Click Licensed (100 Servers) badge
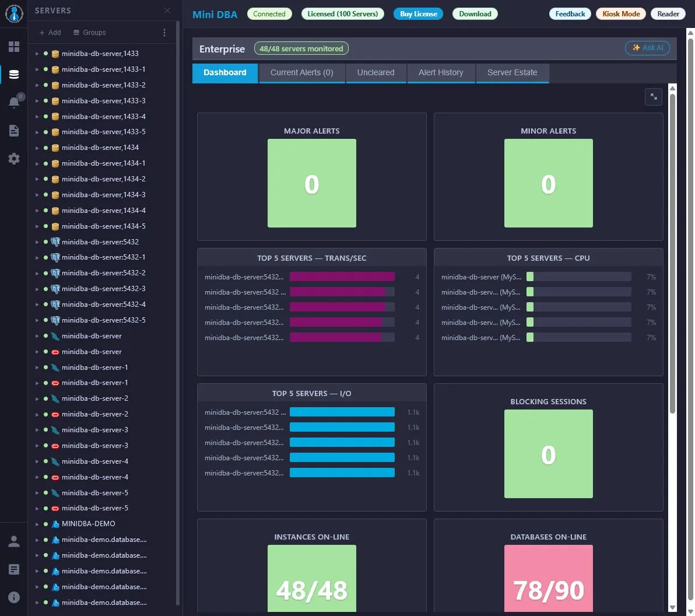This screenshot has width=695, height=616. pyautogui.click(x=343, y=14)
